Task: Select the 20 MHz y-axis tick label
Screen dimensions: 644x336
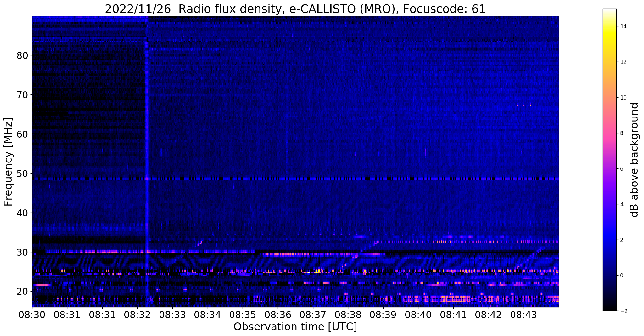Action: tap(23, 292)
